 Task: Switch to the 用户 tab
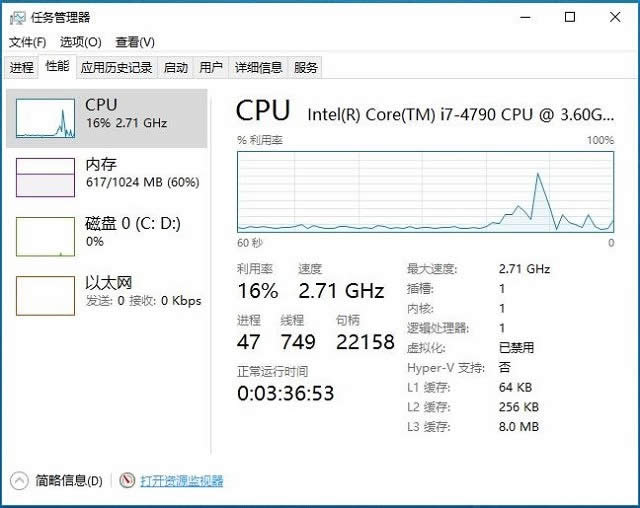(210, 68)
